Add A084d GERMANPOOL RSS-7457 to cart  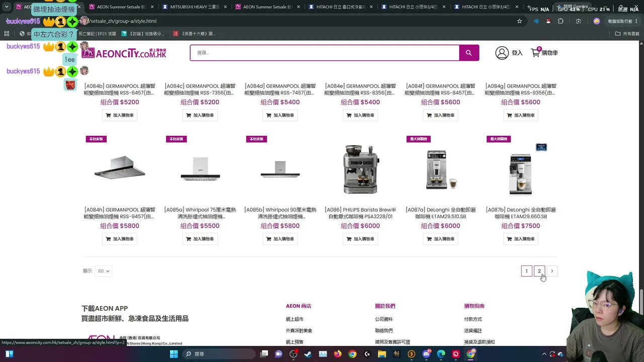pyautogui.click(x=280, y=115)
